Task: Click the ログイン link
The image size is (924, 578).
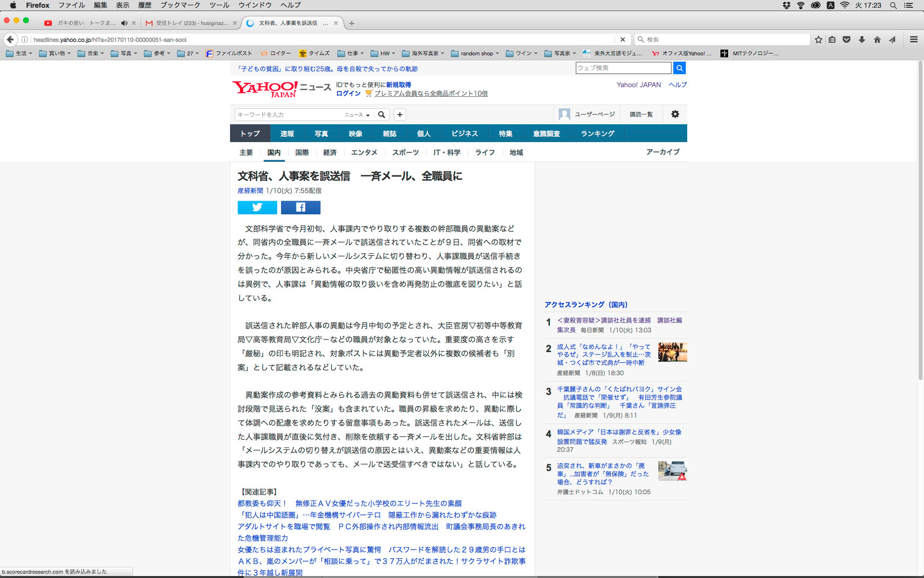Action: tap(348, 93)
